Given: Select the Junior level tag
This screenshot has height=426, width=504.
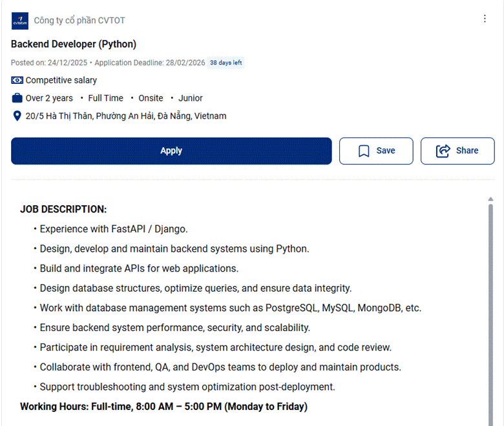Looking at the screenshot, I should [191, 99].
